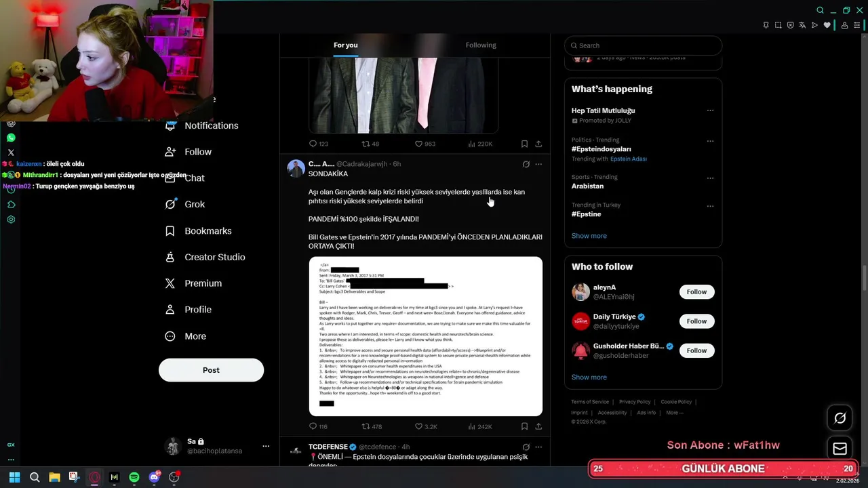Show more in Who to follow

(589, 377)
